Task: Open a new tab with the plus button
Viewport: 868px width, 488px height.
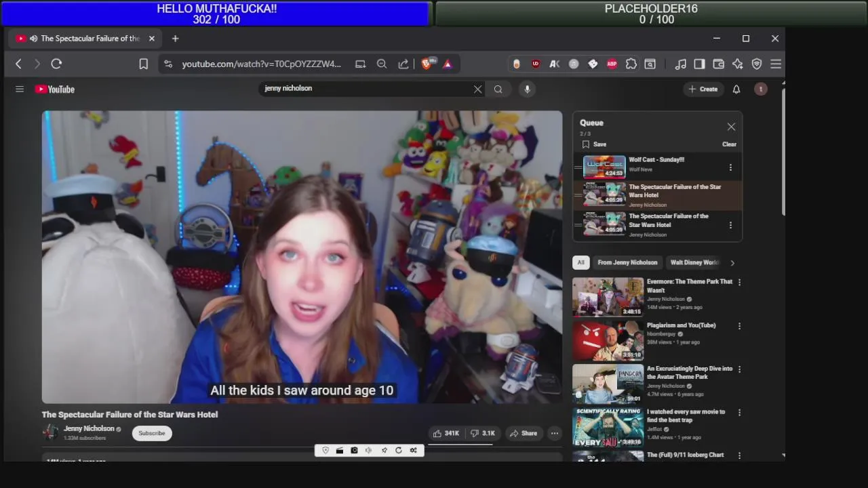Action: (x=175, y=39)
